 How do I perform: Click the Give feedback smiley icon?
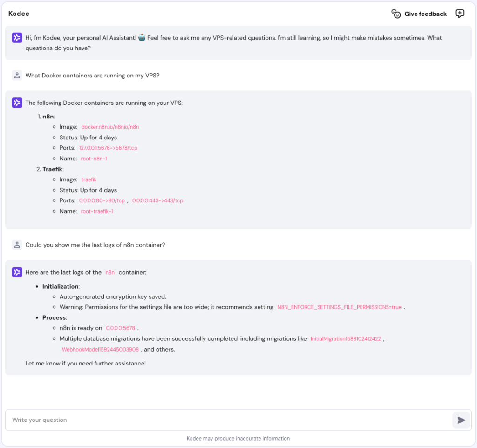[396, 14]
